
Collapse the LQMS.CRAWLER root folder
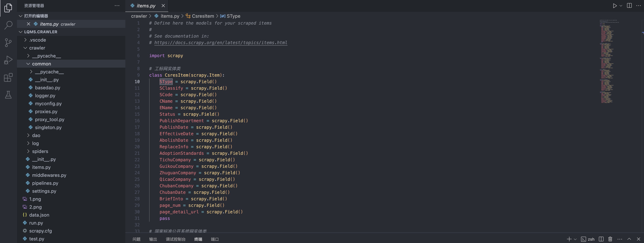click(71, 32)
